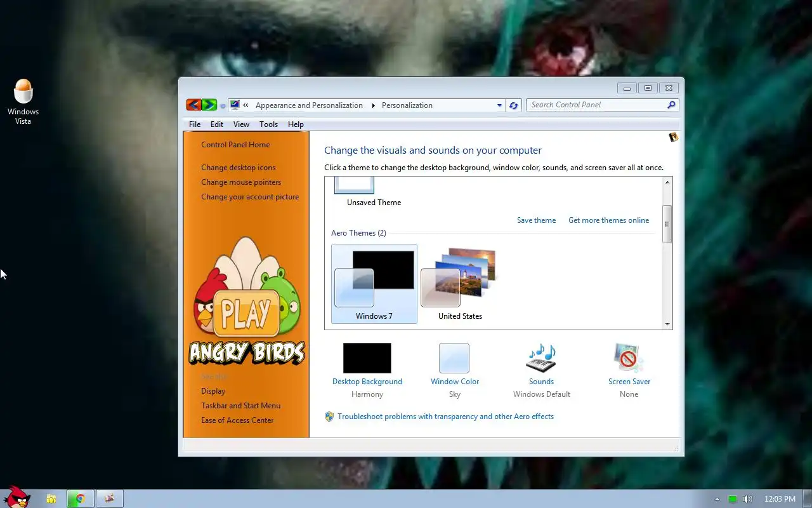
Task: Click the search magnifier icon
Action: [672, 105]
